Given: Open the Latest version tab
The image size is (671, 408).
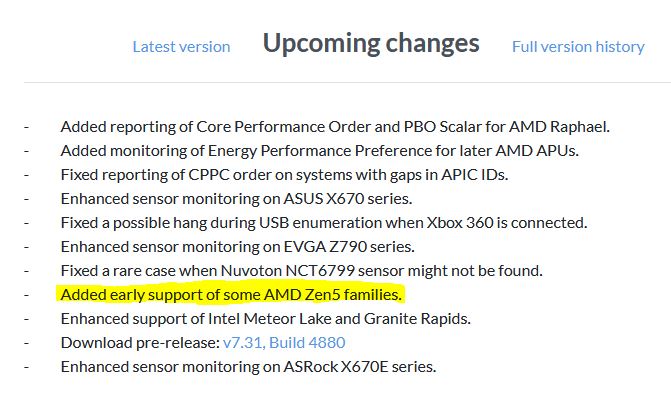Looking at the screenshot, I should pos(181,47).
